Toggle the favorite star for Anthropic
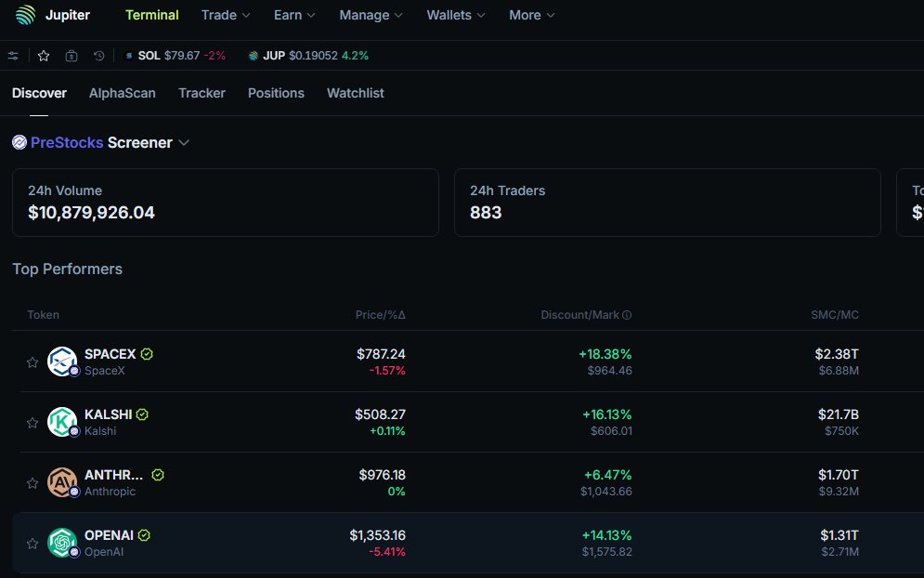 [x=33, y=483]
